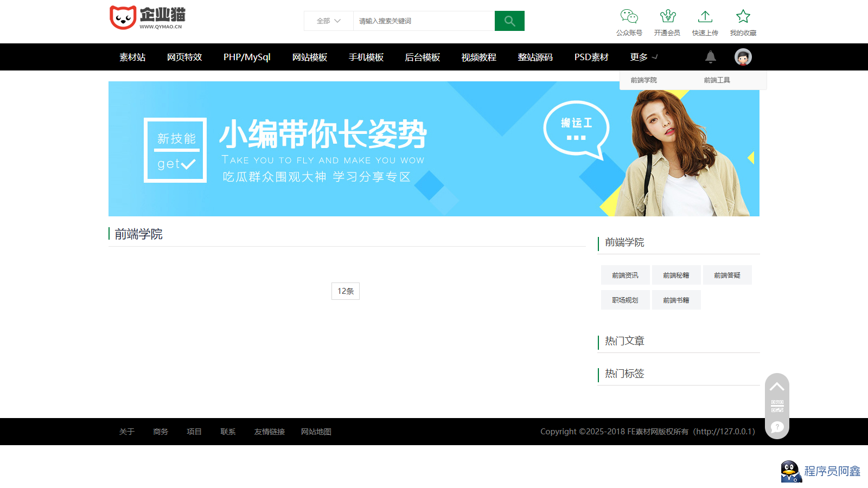Click the 商务 footer link
The width and height of the screenshot is (868, 488).
click(x=161, y=432)
